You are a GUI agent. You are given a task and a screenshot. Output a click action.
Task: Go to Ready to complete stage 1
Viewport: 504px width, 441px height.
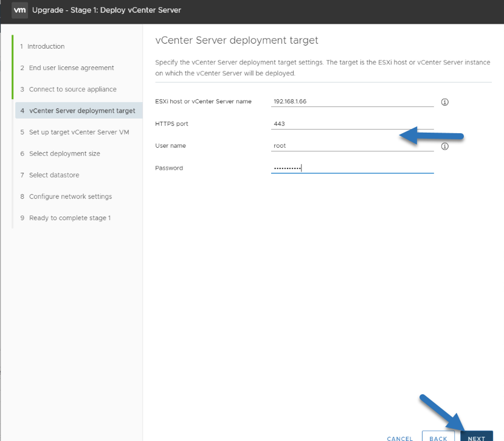pos(65,218)
